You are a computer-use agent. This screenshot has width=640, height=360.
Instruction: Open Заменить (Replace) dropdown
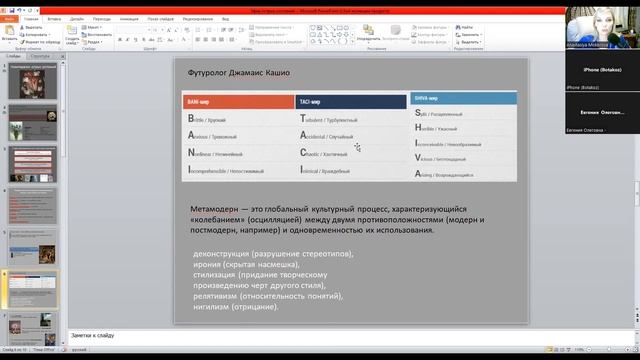tap(469, 35)
